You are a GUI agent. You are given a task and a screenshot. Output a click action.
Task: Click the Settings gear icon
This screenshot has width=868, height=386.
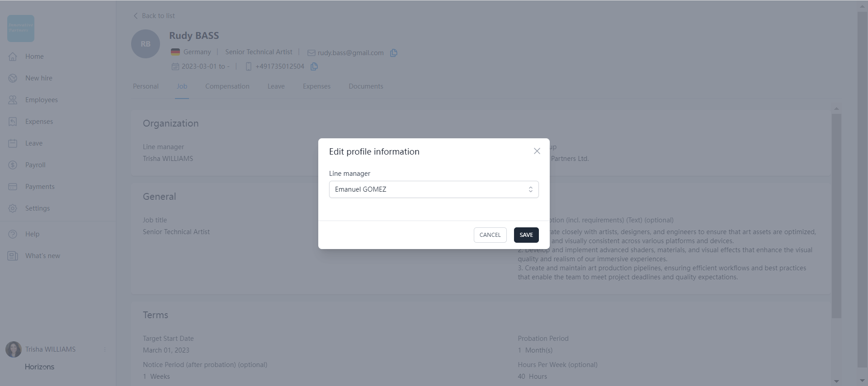(x=13, y=208)
